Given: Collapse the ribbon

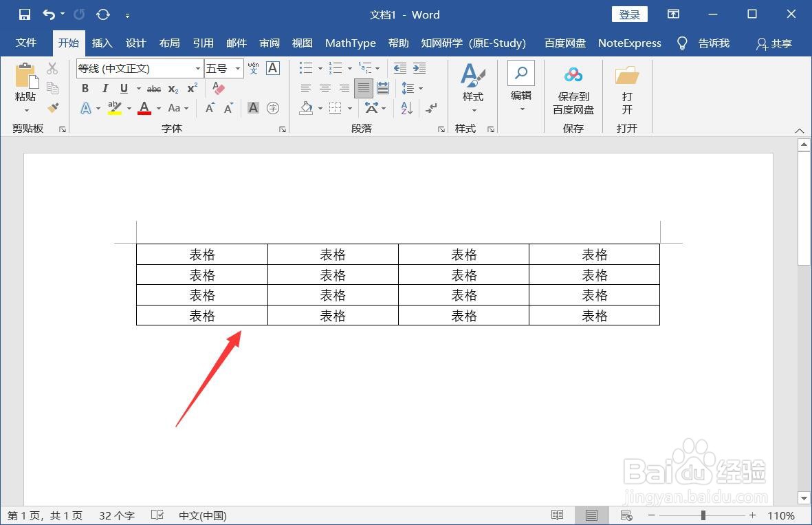Looking at the screenshot, I should pyautogui.click(x=800, y=131).
